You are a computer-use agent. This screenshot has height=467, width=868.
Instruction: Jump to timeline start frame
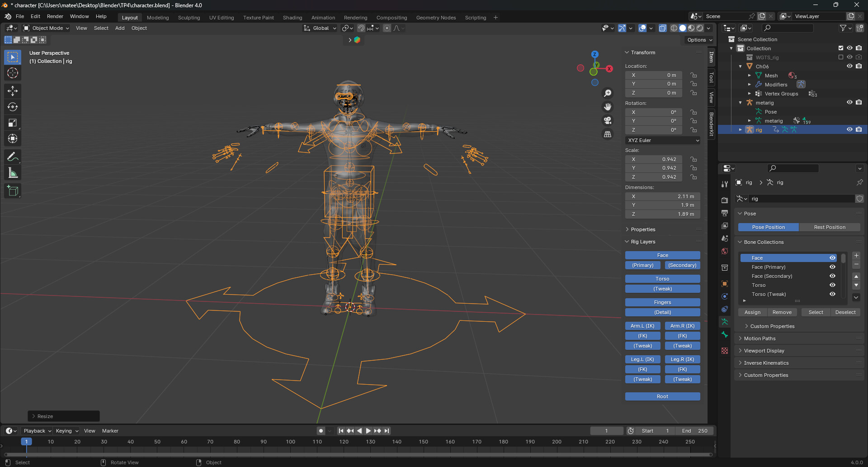(x=341, y=431)
